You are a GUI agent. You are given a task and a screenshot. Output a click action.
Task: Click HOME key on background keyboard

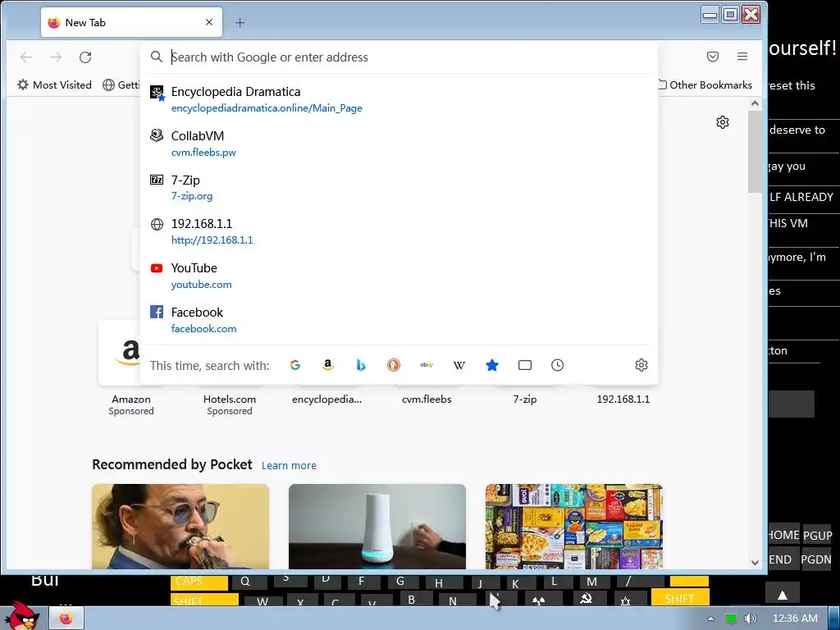[x=783, y=535]
